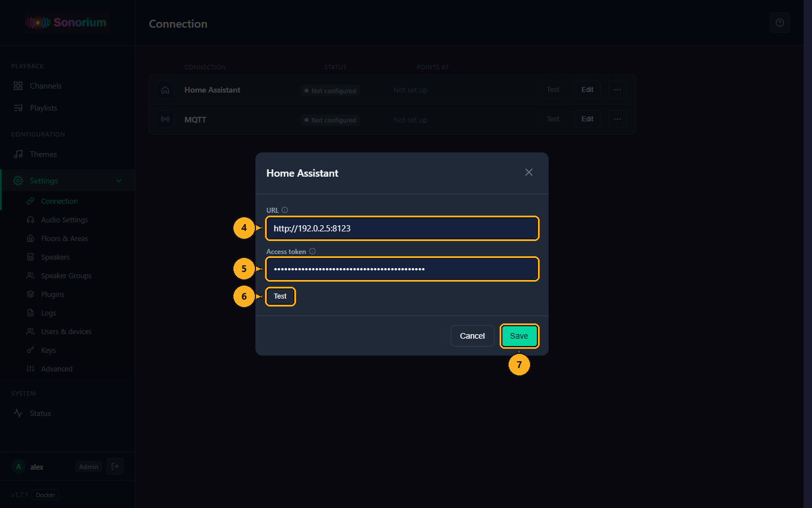812x508 pixels.
Task: Save the Home Assistant connection
Action: coord(519,336)
